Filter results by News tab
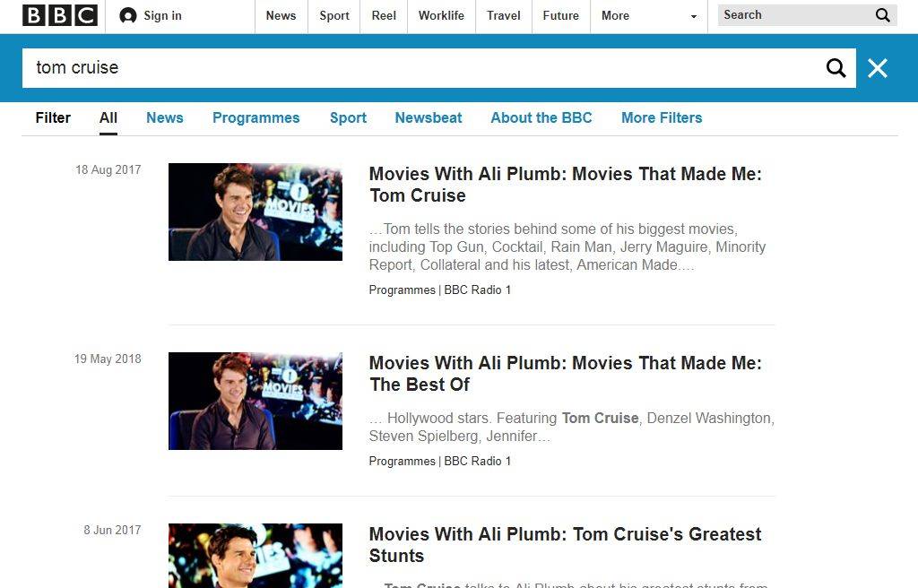This screenshot has height=588, width=918. (x=165, y=117)
